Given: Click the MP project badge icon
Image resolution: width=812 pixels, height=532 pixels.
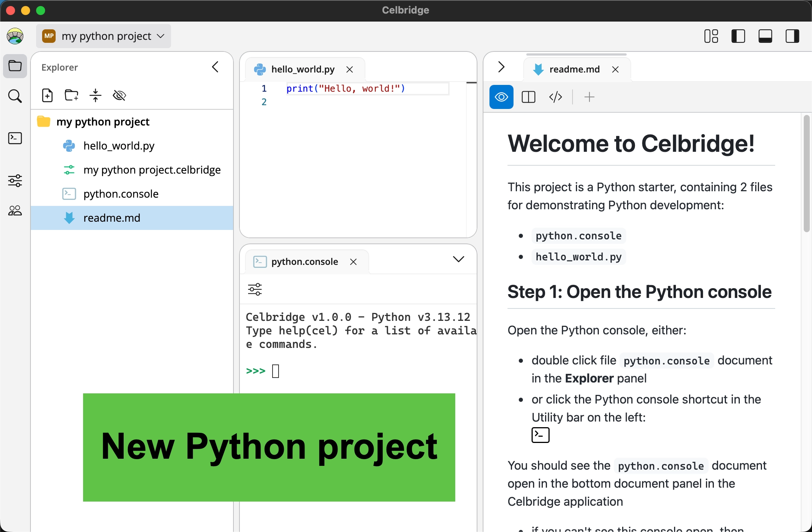Looking at the screenshot, I should pos(49,36).
